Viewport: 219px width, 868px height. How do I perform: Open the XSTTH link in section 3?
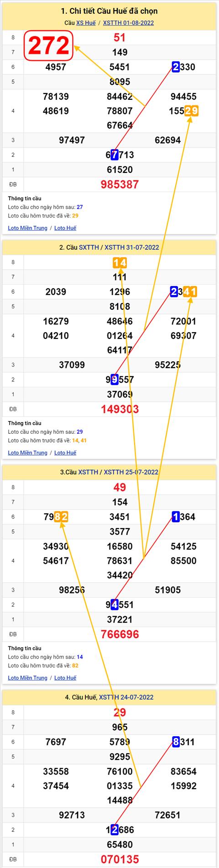tap(88, 472)
